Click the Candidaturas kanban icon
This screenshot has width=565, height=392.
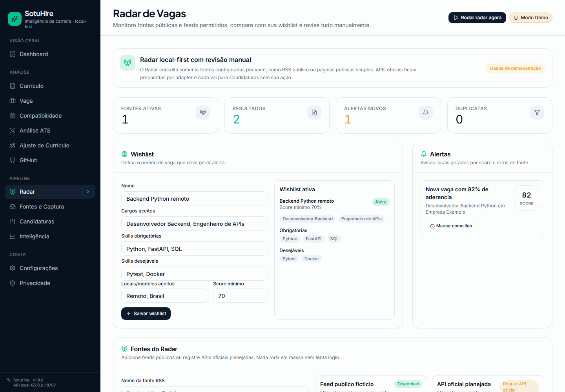coord(13,221)
